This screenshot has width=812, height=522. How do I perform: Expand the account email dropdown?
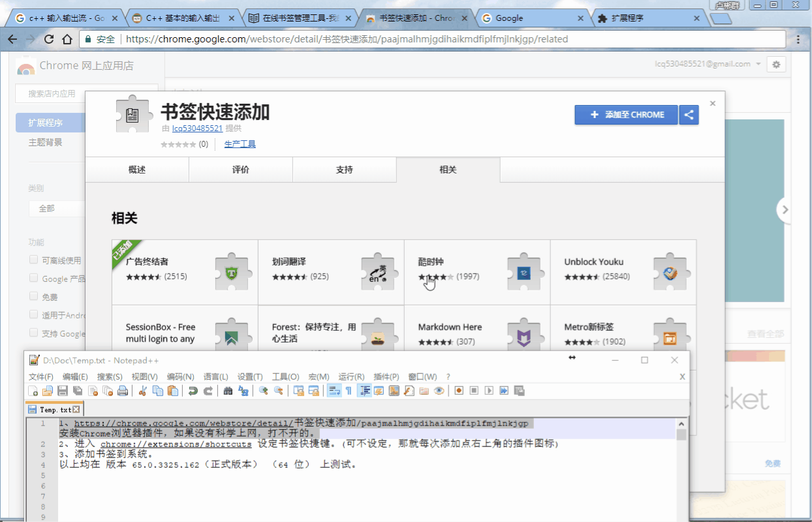click(758, 64)
